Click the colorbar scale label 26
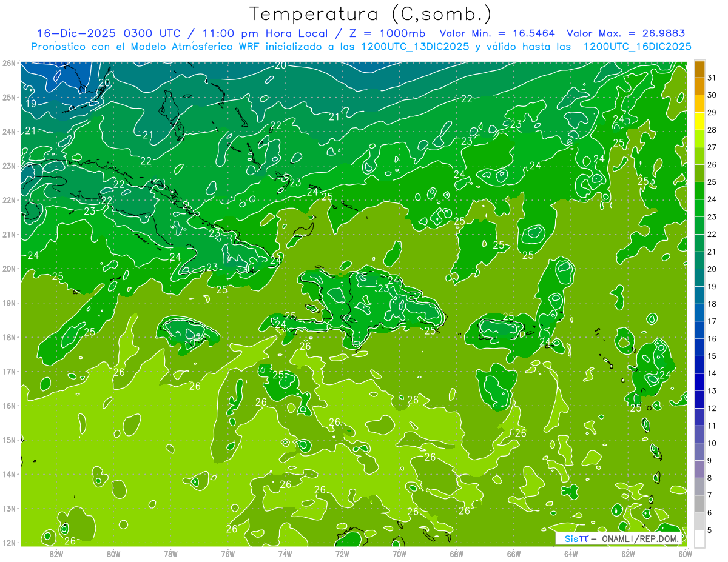This screenshot has width=728, height=562. click(x=712, y=165)
